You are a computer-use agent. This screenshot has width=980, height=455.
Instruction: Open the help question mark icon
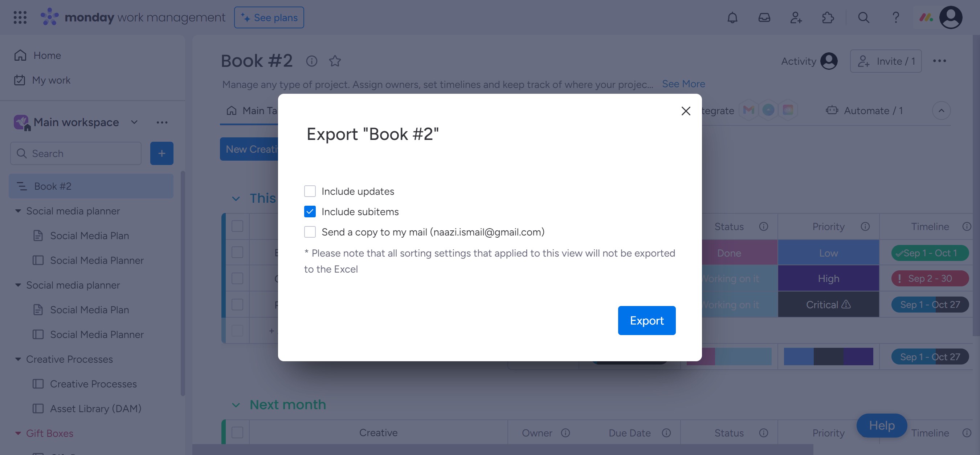click(x=895, y=17)
